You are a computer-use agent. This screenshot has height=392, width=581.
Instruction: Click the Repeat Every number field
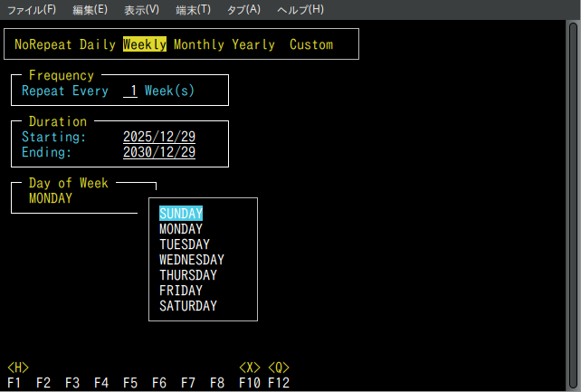pos(130,91)
